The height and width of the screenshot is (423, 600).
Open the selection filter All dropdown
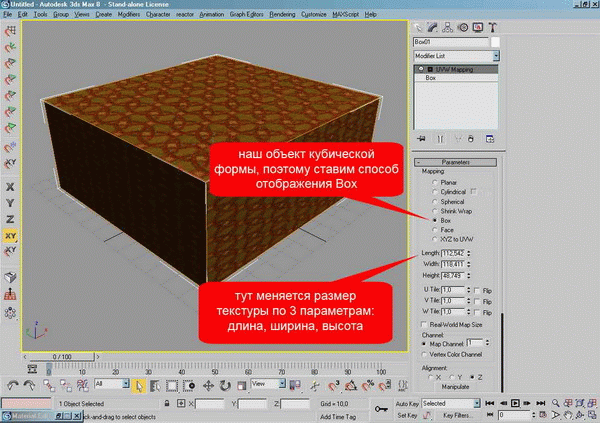[112, 385]
